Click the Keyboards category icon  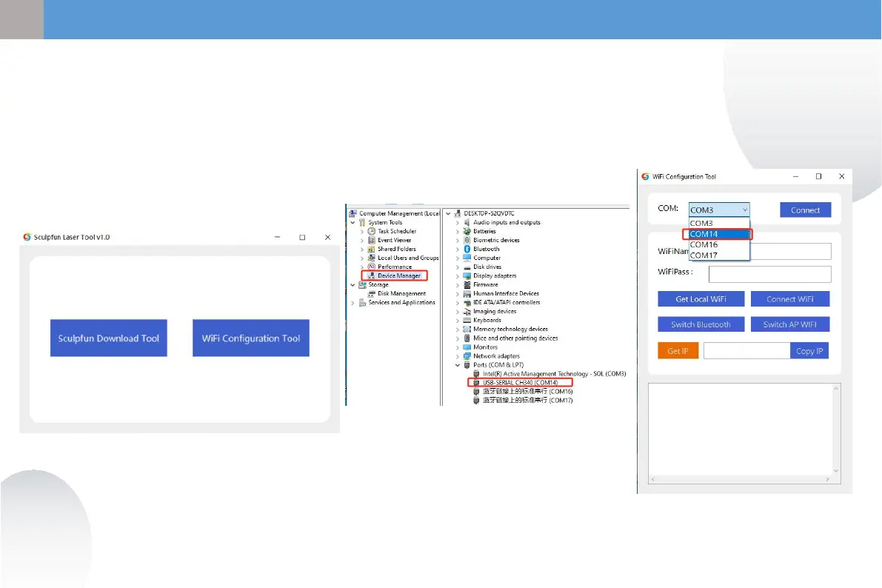tap(467, 320)
